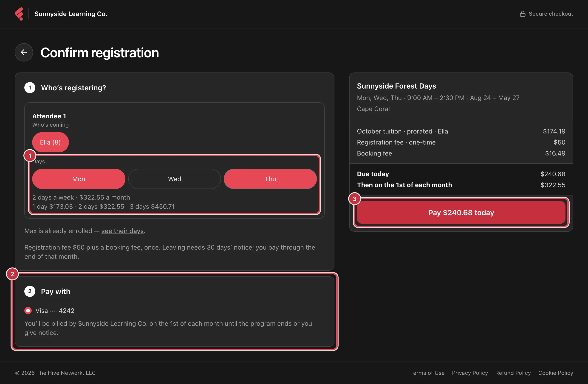Deselect the Mon day option
The width and height of the screenshot is (588, 384).
pos(79,179)
